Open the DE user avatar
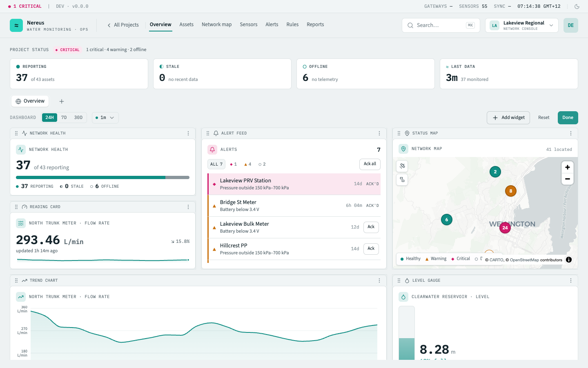The image size is (588, 368). click(571, 25)
